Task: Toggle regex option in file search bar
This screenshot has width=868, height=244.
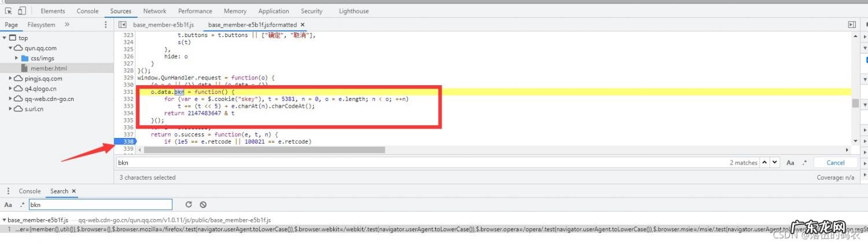Action: [x=803, y=163]
